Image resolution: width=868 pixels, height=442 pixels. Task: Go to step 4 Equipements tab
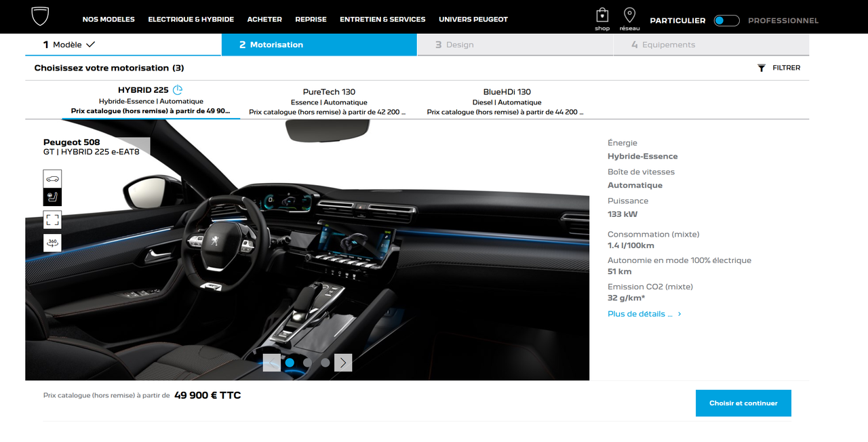(711, 45)
